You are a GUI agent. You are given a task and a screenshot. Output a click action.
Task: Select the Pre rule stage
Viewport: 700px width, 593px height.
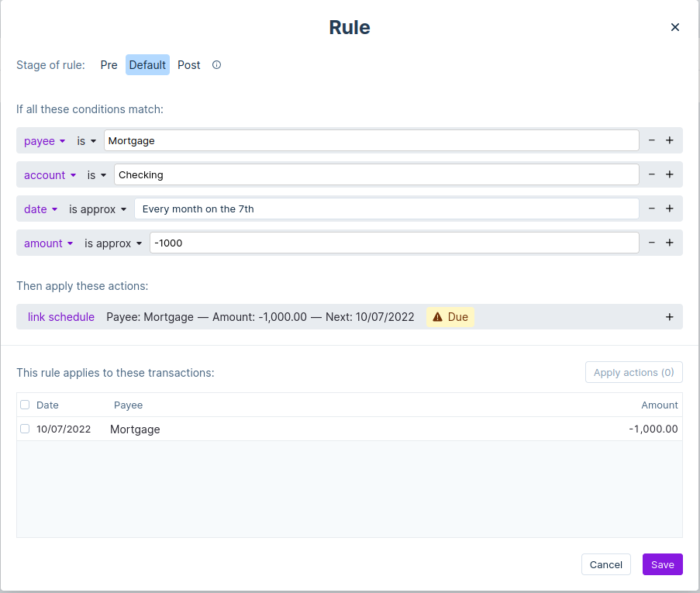tap(109, 65)
